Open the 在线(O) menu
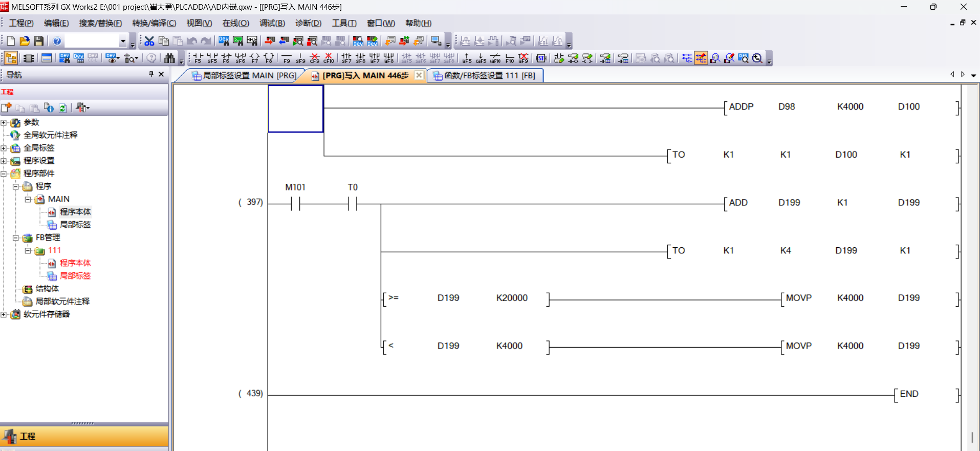This screenshot has width=980, height=451. pyautogui.click(x=235, y=23)
